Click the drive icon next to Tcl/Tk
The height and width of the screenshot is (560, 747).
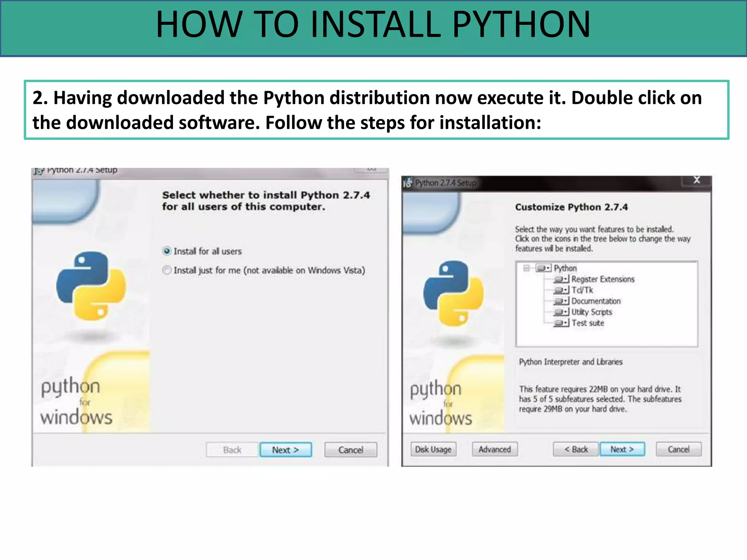click(x=561, y=290)
